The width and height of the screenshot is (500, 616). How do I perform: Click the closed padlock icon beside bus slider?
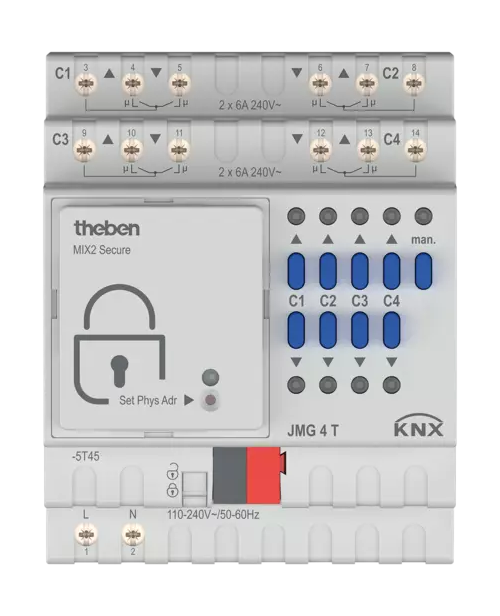coord(173,490)
